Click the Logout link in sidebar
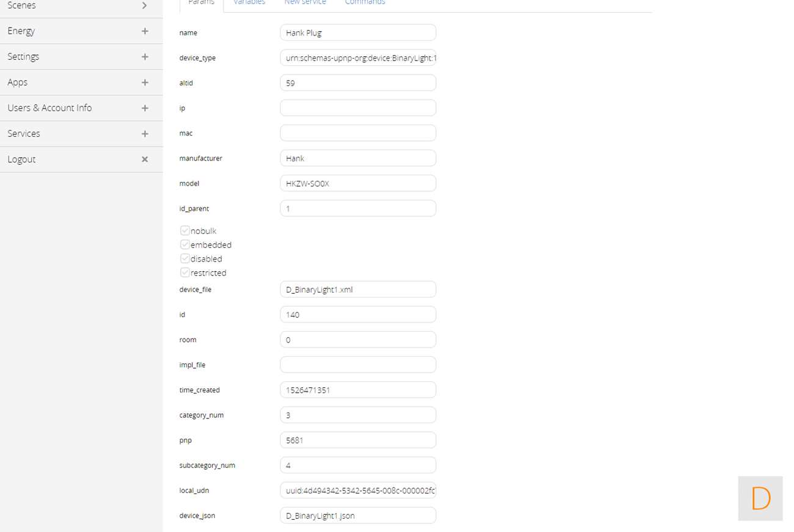This screenshot has width=794, height=532. pos(21,159)
